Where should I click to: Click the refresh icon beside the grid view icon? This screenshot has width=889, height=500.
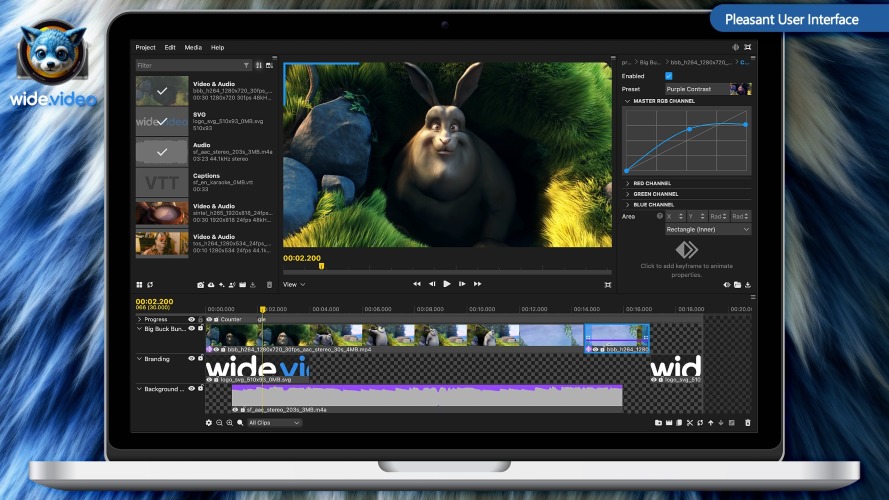tap(150, 285)
